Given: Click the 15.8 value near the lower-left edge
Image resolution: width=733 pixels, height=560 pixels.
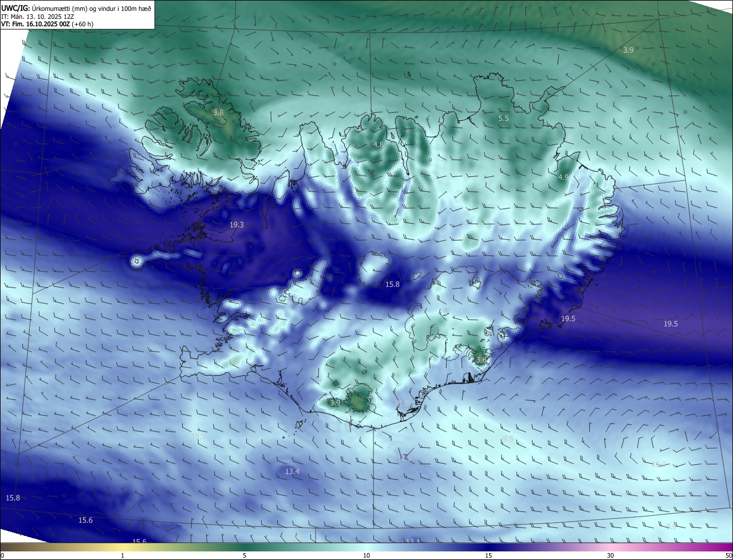Looking at the screenshot, I should pyautogui.click(x=13, y=498).
